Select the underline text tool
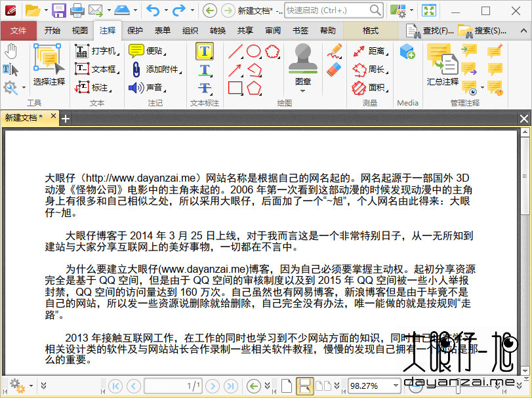 205,70
